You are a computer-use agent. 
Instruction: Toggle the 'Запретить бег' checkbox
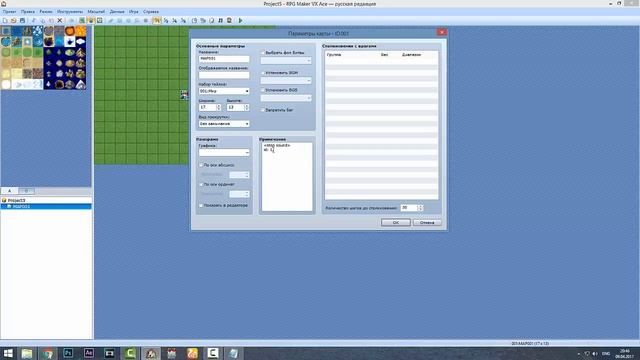263,110
